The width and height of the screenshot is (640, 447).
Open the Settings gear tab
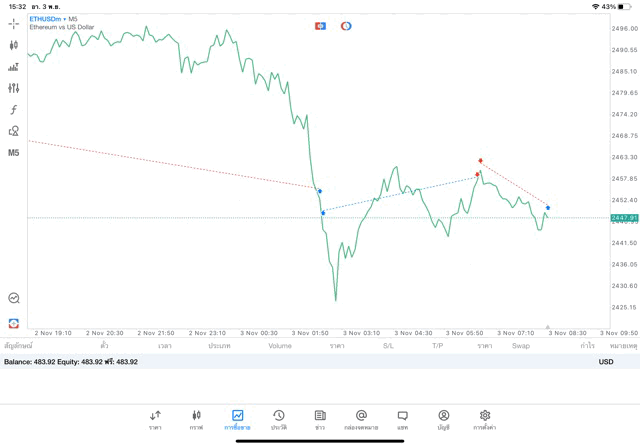485,419
